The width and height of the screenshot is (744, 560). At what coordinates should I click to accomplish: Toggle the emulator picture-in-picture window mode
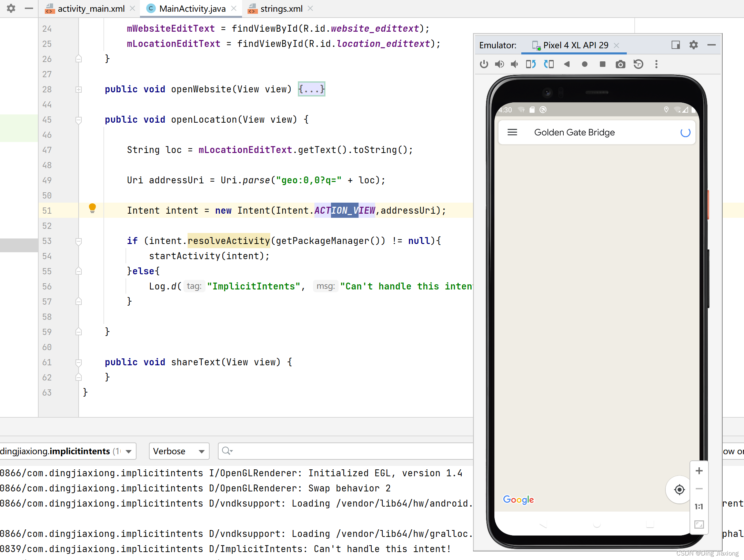click(x=676, y=45)
